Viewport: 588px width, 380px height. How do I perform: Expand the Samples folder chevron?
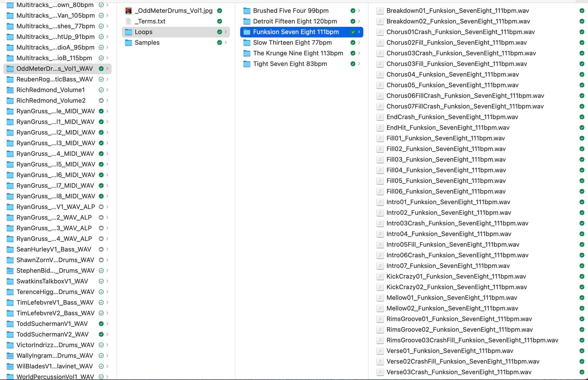coord(226,43)
